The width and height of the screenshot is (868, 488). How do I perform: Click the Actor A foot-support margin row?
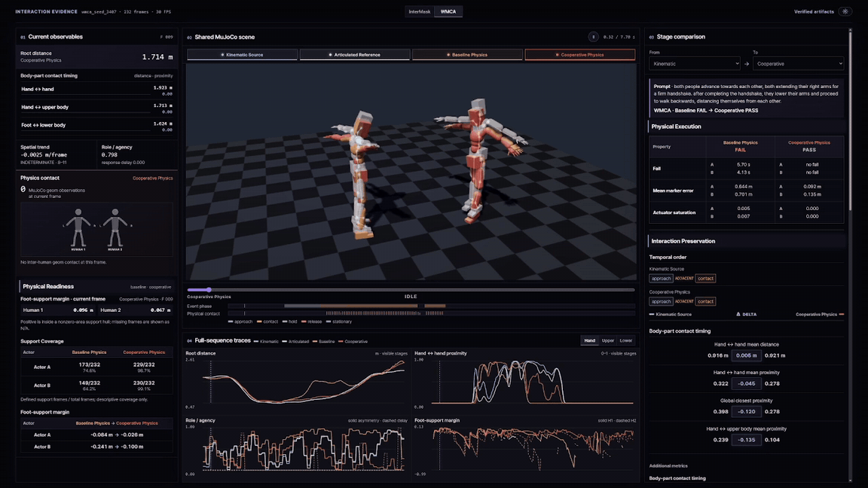(96, 435)
